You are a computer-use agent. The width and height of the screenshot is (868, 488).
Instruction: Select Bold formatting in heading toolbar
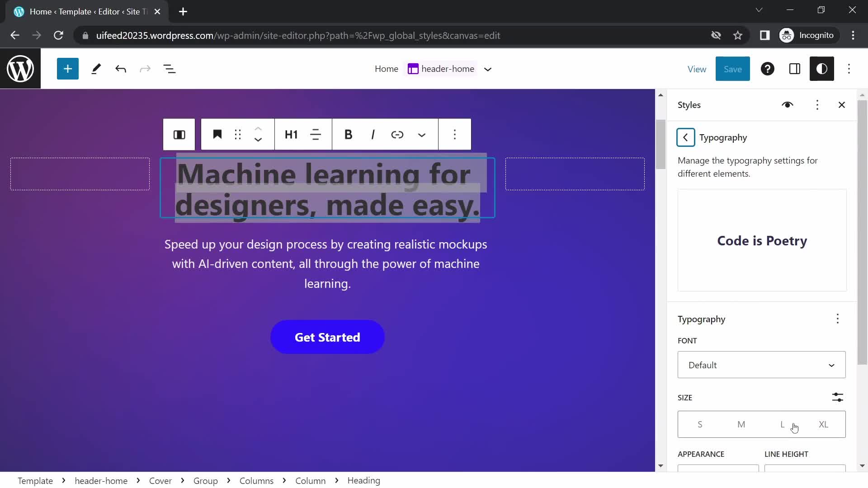pyautogui.click(x=349, y=134)
